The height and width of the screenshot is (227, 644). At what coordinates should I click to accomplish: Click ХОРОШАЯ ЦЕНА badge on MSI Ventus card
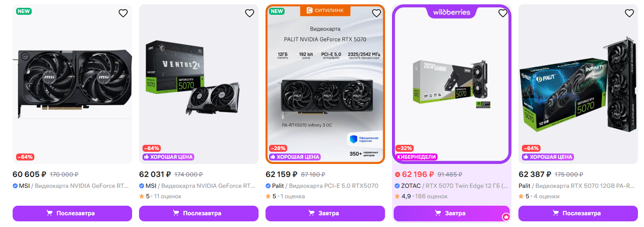pyautogui.click(x=168, y=157)
